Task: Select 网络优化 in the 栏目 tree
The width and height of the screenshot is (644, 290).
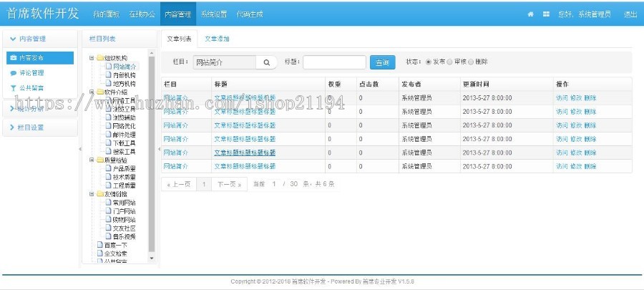Action: pyautogui.click(x=124, y=126)
